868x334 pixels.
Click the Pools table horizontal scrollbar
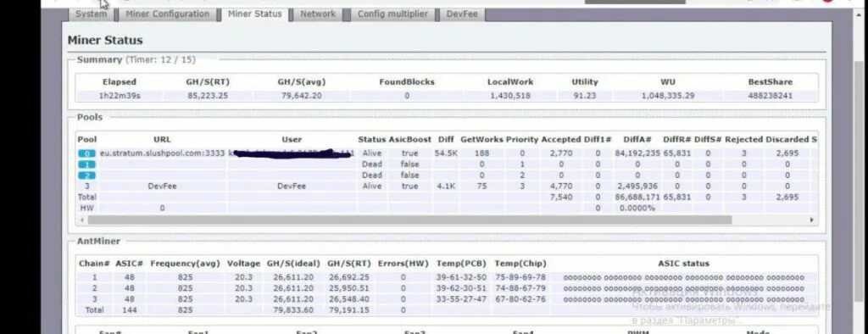tap(409, 220)
